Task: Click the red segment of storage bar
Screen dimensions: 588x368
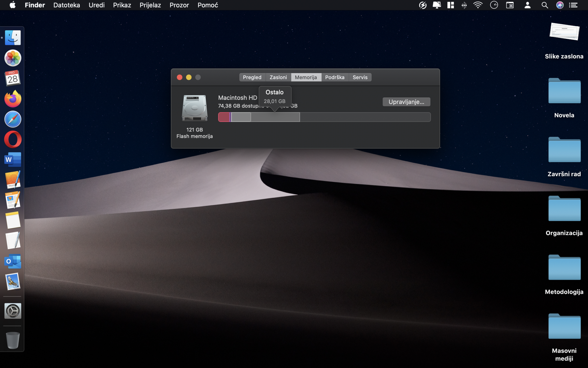Action: coord(224,117)
